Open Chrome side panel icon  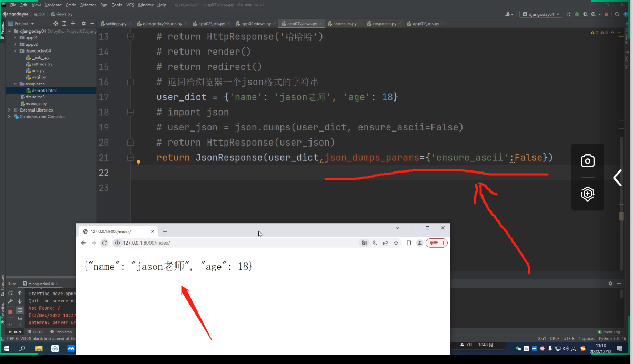click(409, 243)
